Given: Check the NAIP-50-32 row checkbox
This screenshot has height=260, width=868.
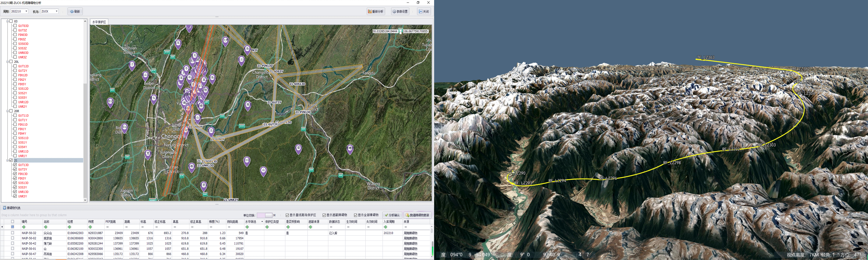Looking at the screenshot, I should (x=13, y=233).
